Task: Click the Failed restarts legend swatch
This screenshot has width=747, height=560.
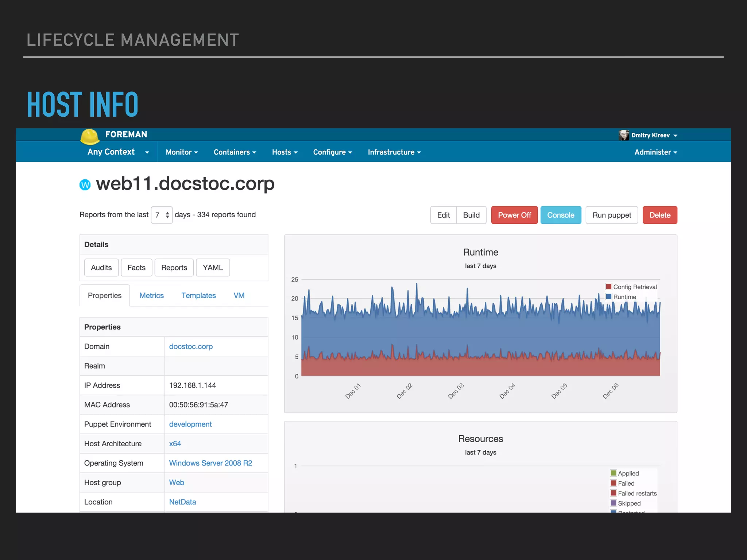Action: click(613, 493)
